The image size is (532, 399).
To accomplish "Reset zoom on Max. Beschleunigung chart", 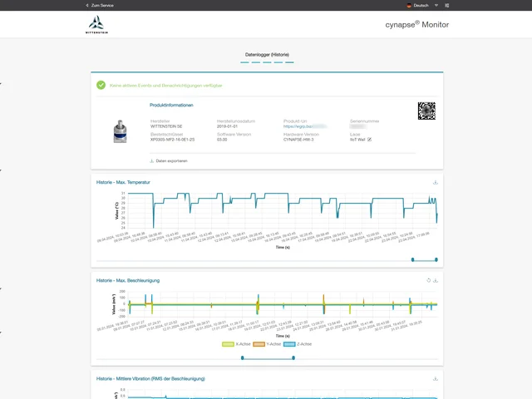I will coord(428,280).
